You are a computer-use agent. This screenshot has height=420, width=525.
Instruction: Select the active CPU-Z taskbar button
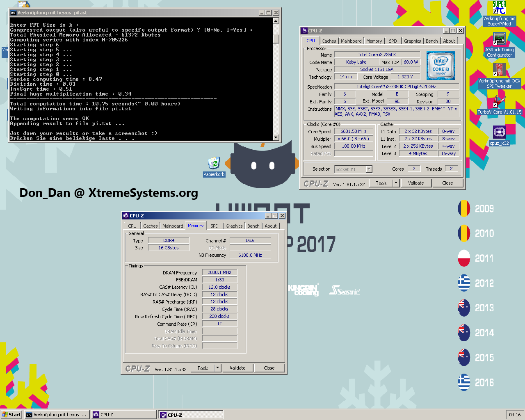pyautogui.click(x=191, y=415)
